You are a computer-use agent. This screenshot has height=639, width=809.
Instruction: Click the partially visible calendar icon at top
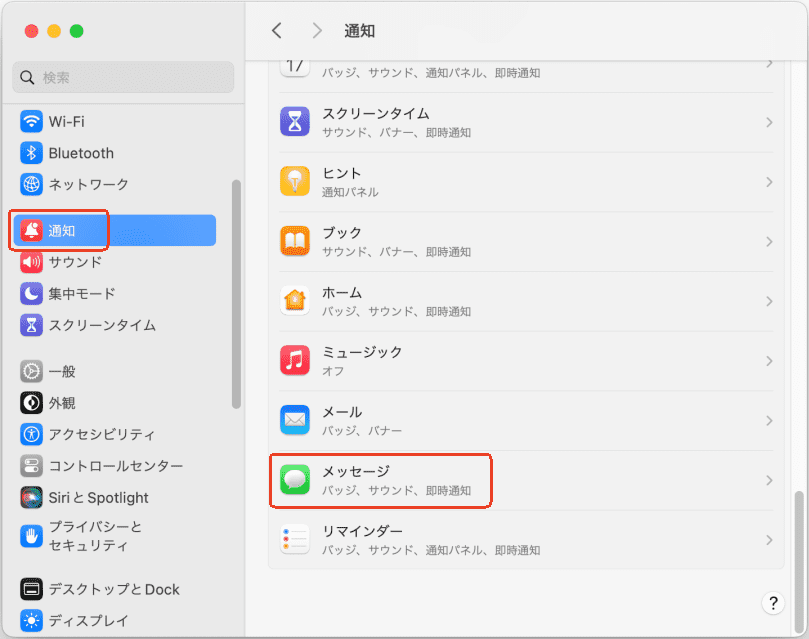[x=295, y=69]
